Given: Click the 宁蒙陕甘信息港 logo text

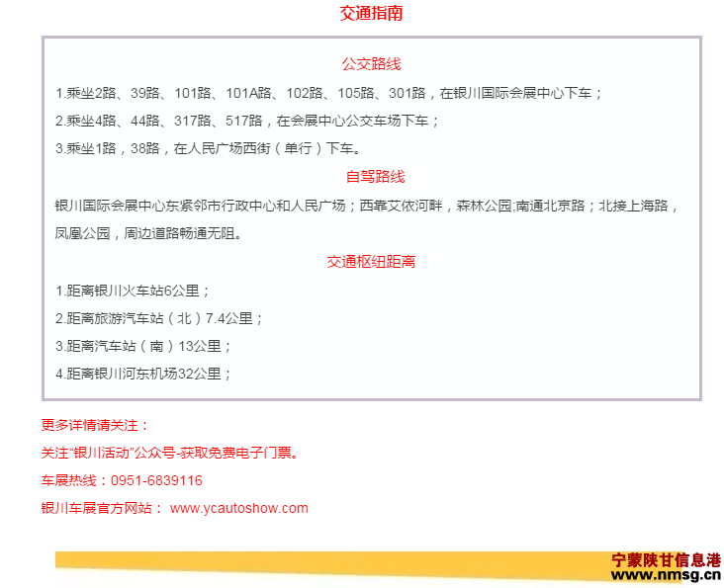Looking at the screenshot, I should tap(667, 560).
